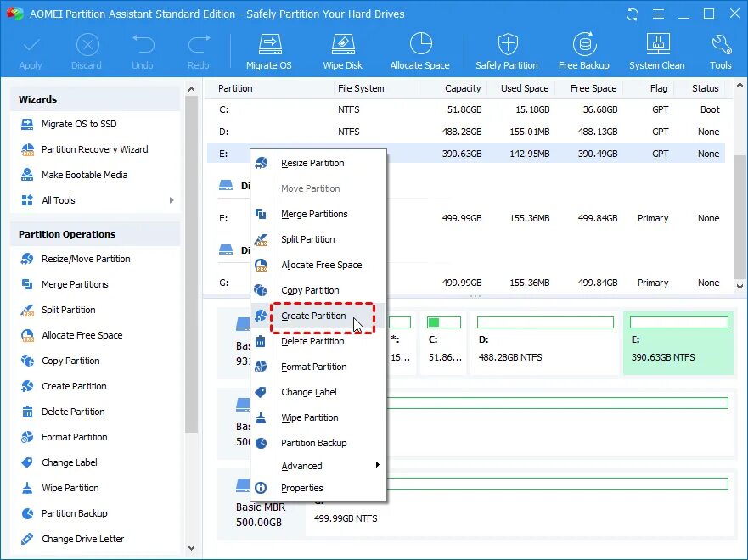The height and width of the screenshot is (560, 748).
Task: Select Merge Partitions from the context menu
Action: coord(318,214)
